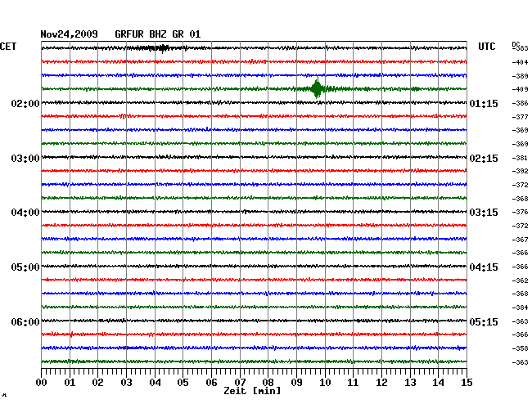Click the 14 minute axis tick label

point(438,382)
